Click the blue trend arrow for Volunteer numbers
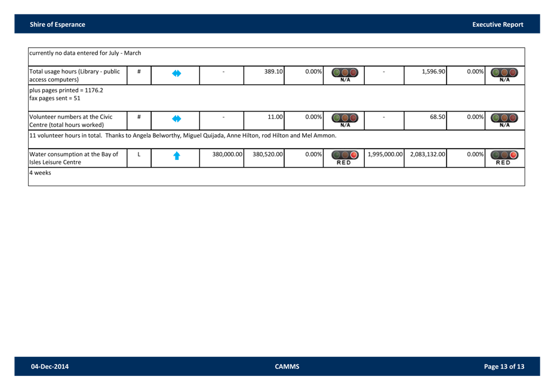 tap(176, 119)
